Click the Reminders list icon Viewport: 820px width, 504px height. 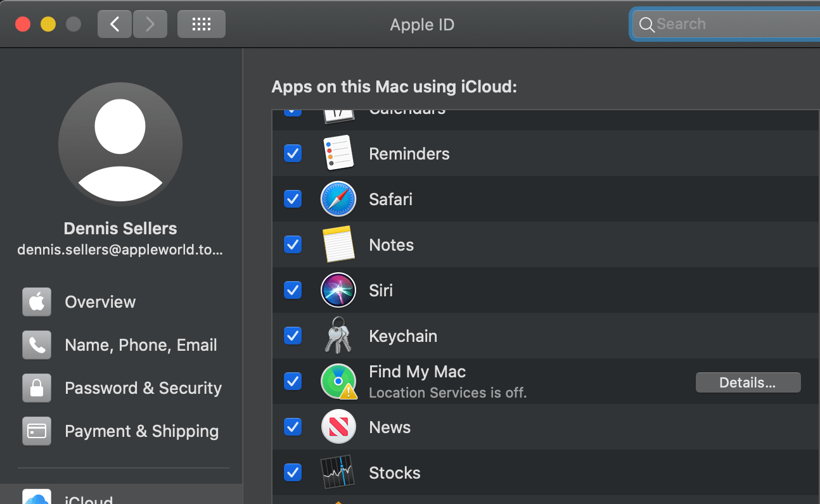(338, 153)
